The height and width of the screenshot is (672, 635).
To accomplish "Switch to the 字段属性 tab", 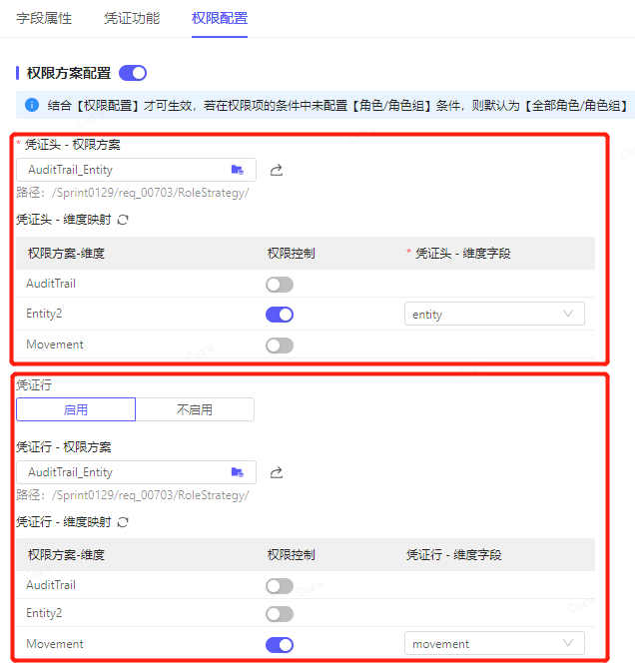I will pos(44,18).
